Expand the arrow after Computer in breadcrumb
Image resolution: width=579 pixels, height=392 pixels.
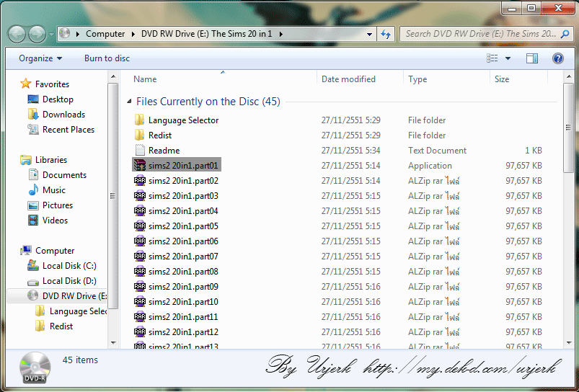click(133, 34)
